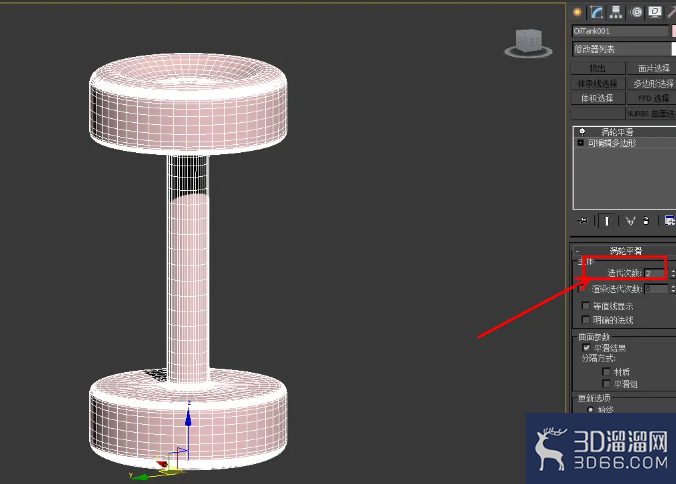Click the 迭代次数 spinner arrows
Image resolution: width=676 pixels, height=484 pixels.
(673, 273)
